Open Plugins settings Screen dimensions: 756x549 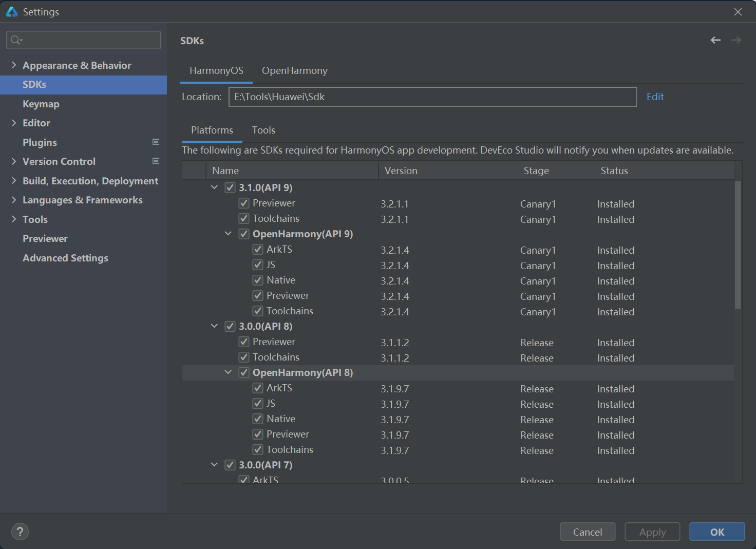tap(40, 143)
